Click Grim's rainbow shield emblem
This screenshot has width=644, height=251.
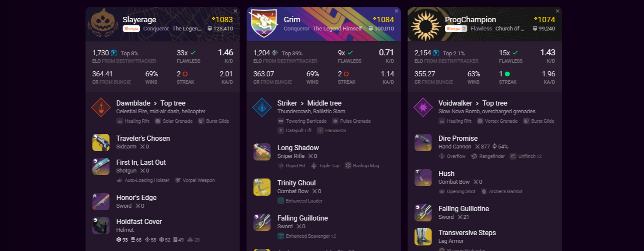pyautogui.click(x=263, y=23)
